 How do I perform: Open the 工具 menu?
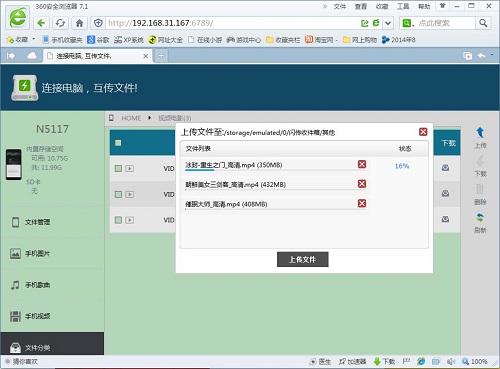click(x=403, y=6)
